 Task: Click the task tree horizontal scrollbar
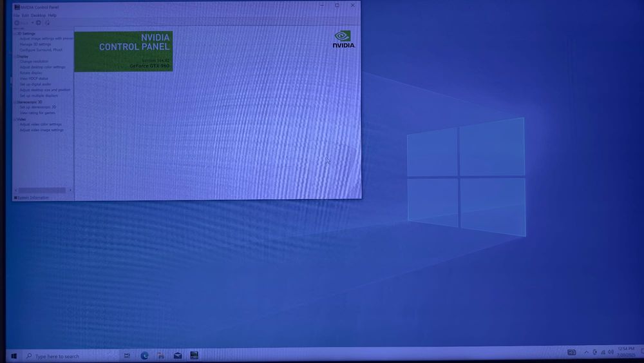point(42,190)
